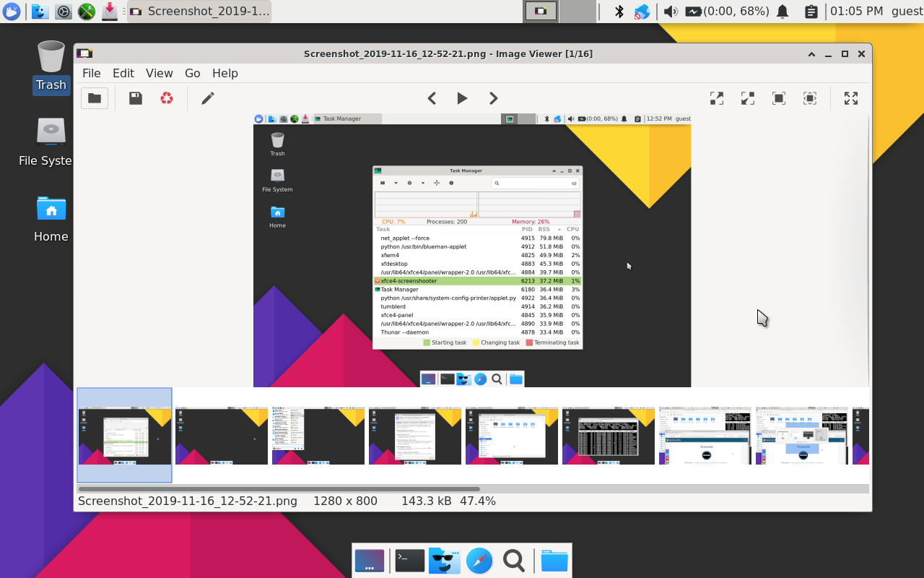Select the highlighted Task Manager thumbnail
Viewport: 924px width, 578px height.
(125, 435)
